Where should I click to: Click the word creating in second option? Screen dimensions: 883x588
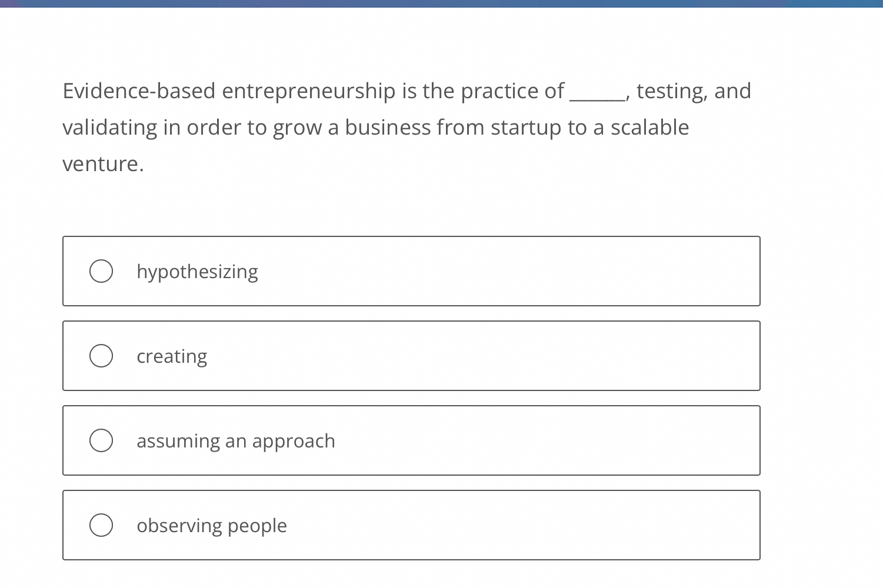tap(172, 356)
